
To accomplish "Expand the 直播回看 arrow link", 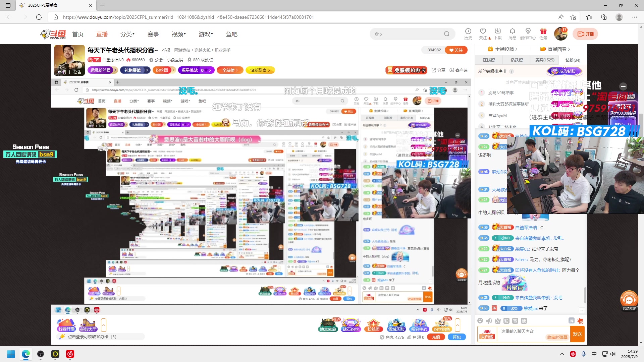I will [x=555, y=49].
